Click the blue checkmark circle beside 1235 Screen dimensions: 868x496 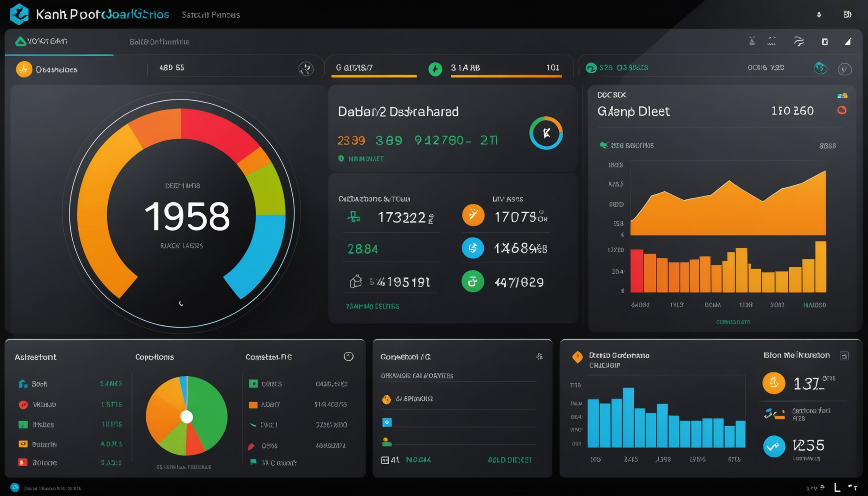[x=774, y=446]
